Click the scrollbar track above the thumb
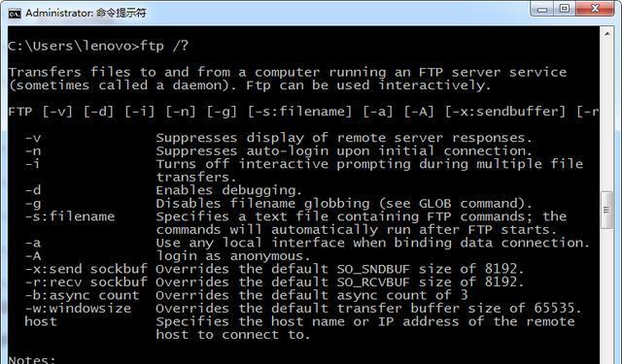This screenshot has height=364, width=622. click(607, 116)
